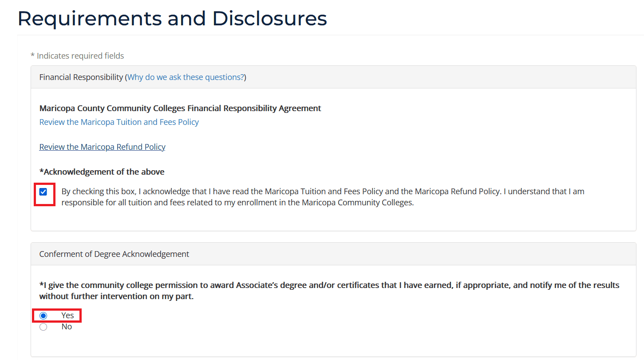
Task: Uncheck the tuition acknowledgement checkbox
Action: click(x=43, y=192)
